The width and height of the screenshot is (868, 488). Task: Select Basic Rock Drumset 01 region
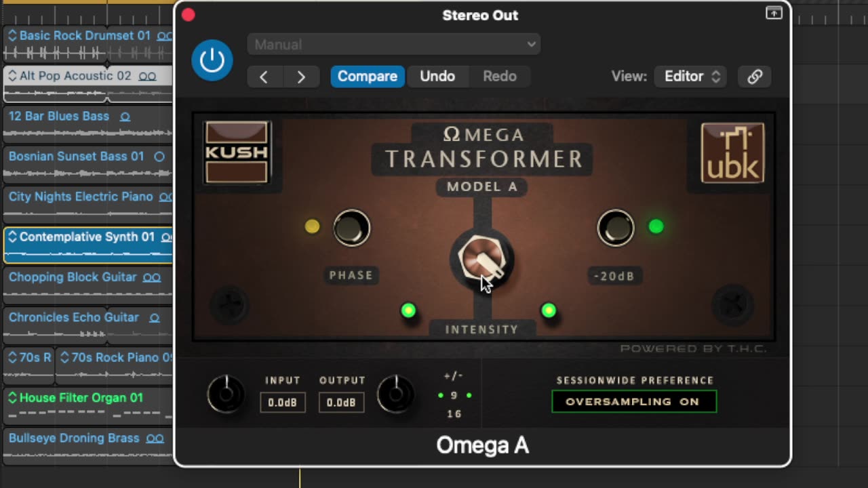pyautogui.click(x=88, y=43)
